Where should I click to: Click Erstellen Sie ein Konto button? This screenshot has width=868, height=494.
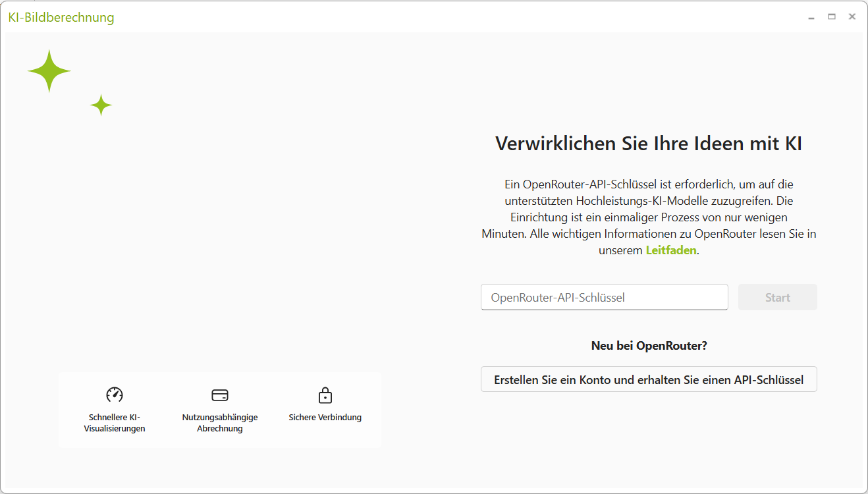point(649,379)
